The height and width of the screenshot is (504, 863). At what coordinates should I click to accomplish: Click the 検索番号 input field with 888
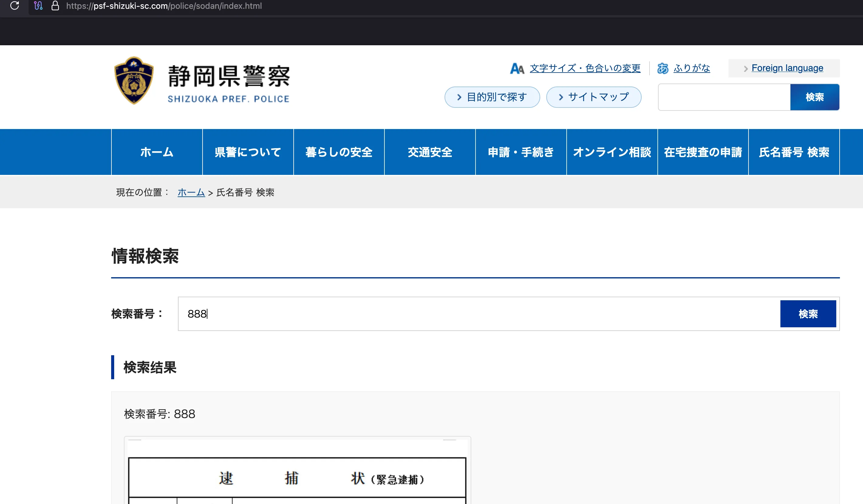click(479, 314)
